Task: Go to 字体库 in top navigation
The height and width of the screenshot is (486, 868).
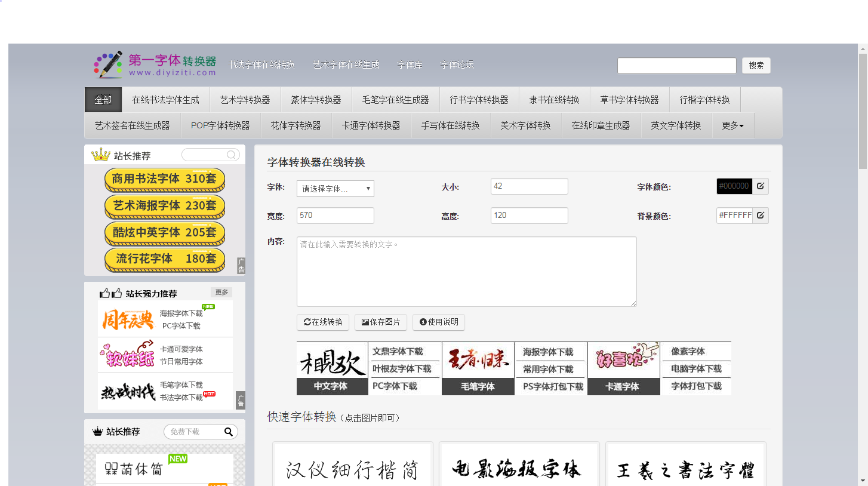Action: click(410, 64)
